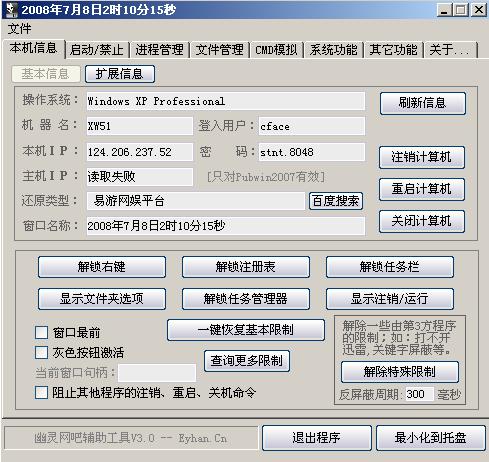The height and width of the screenshot is (462, 489).
Task: Open the 启动/禁止 tab
Action: point(97,50)
